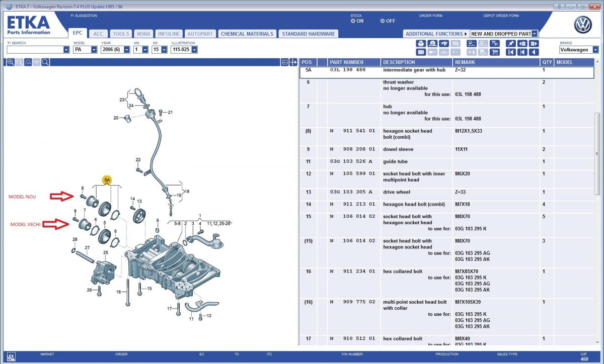Click the zoom region magnifier icon

[x=28, y=62]
